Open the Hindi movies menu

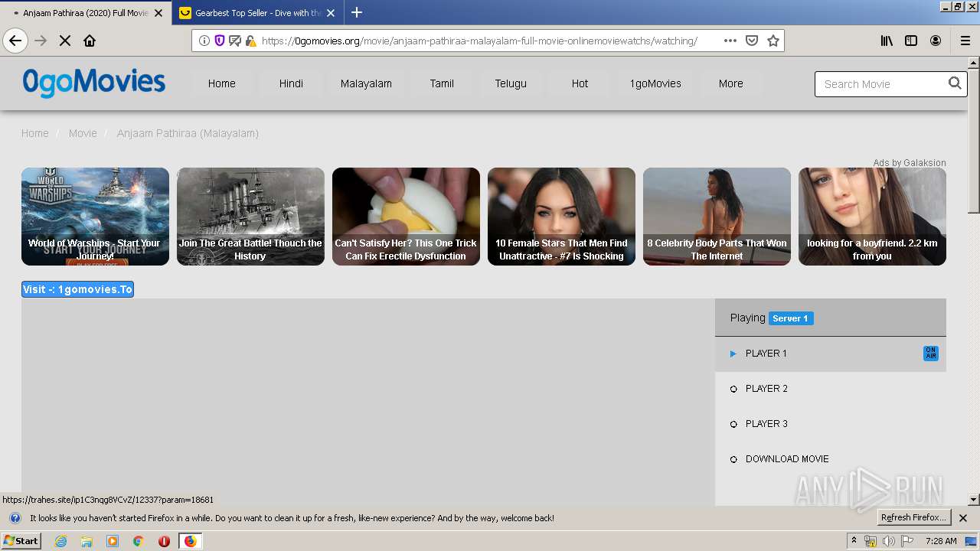[x=291, y=83]
